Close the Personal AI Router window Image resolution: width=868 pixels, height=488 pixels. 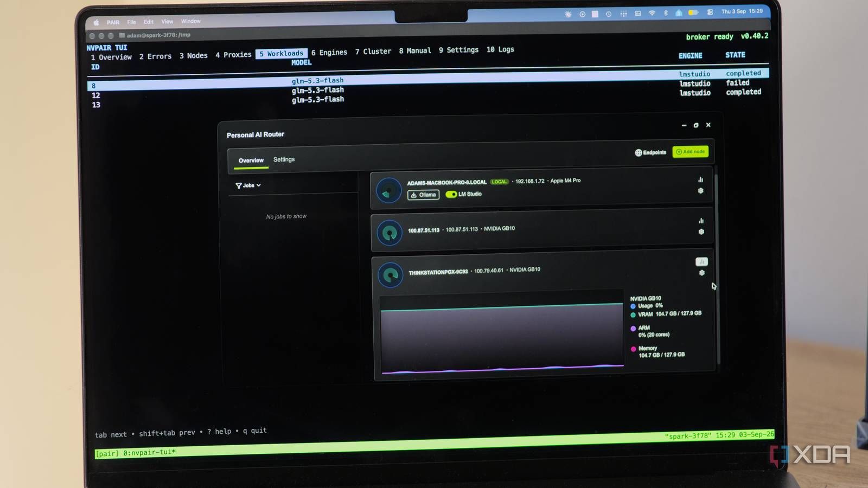(708, 125)
